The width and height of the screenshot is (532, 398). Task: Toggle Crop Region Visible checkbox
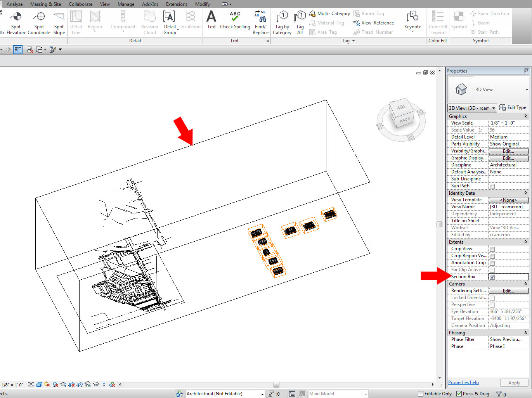click(x=492, y=256)
